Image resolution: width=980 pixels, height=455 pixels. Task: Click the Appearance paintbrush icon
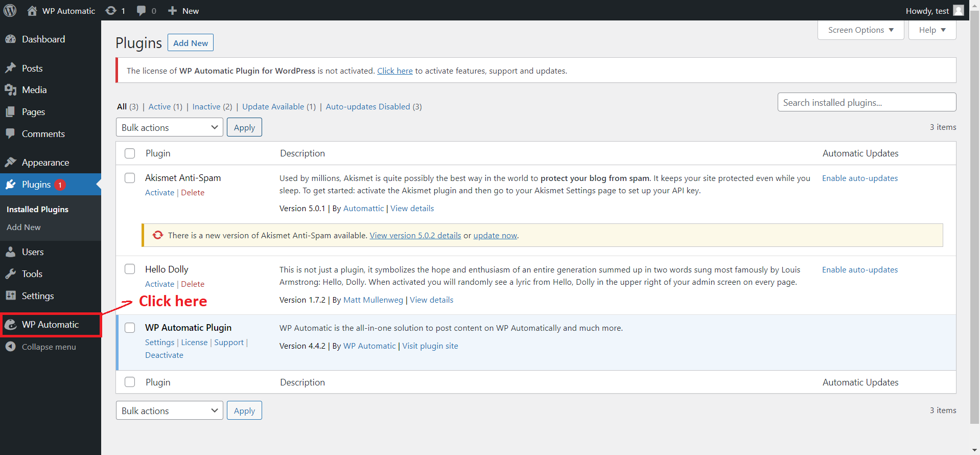11,163
